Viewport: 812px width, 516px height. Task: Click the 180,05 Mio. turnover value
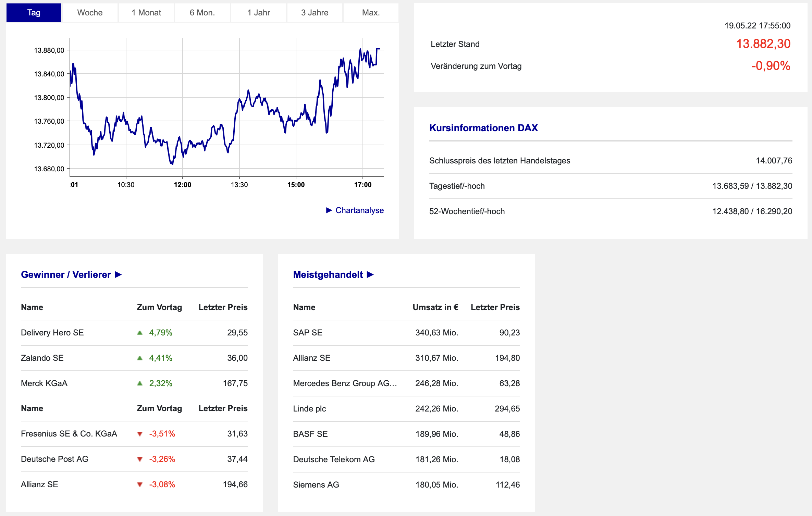[x=437, y=485]
